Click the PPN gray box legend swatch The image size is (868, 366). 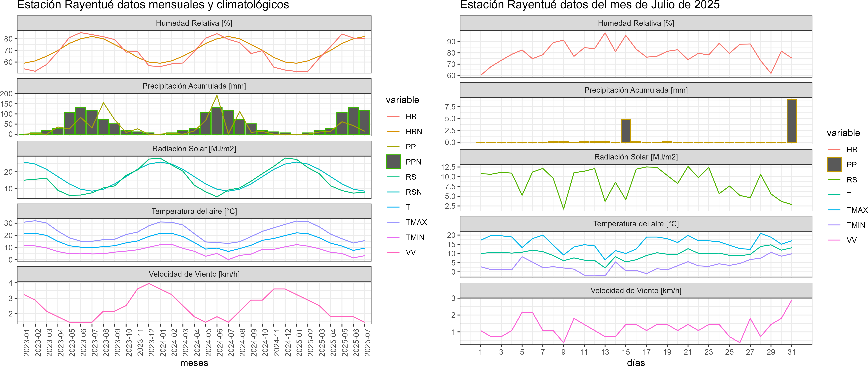[x=393, y=162]
